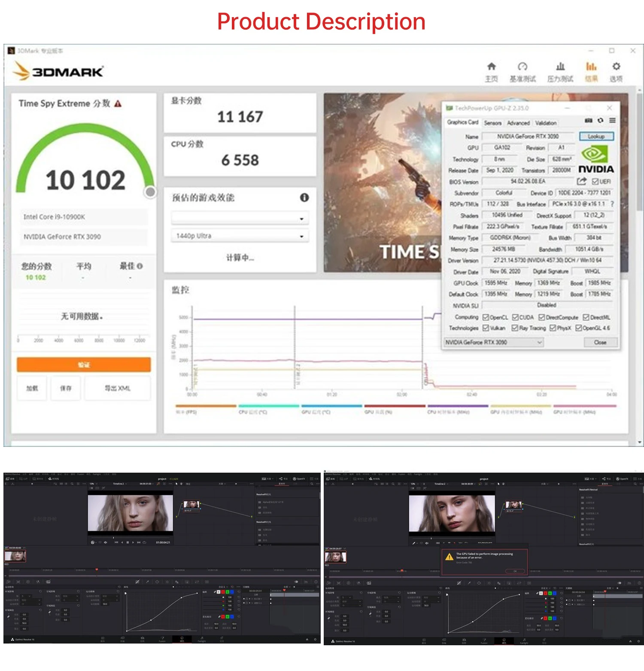The height and width of the screenshot is (671, 644).
Task: Go to 3DMark 压力测试 stress test icon
Action: [x=560, y=67]
